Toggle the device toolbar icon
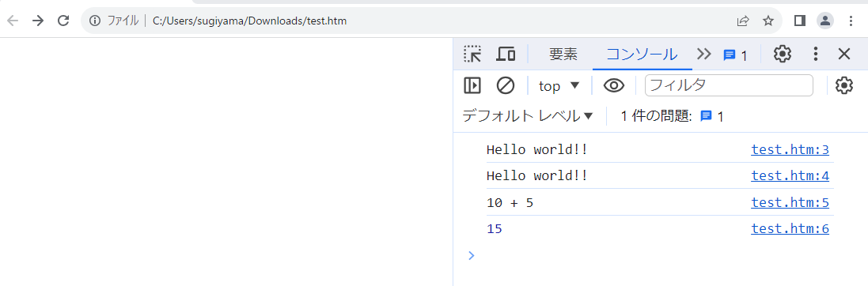Viewport: 868px width, 286px height. click(x=506, y=55)
